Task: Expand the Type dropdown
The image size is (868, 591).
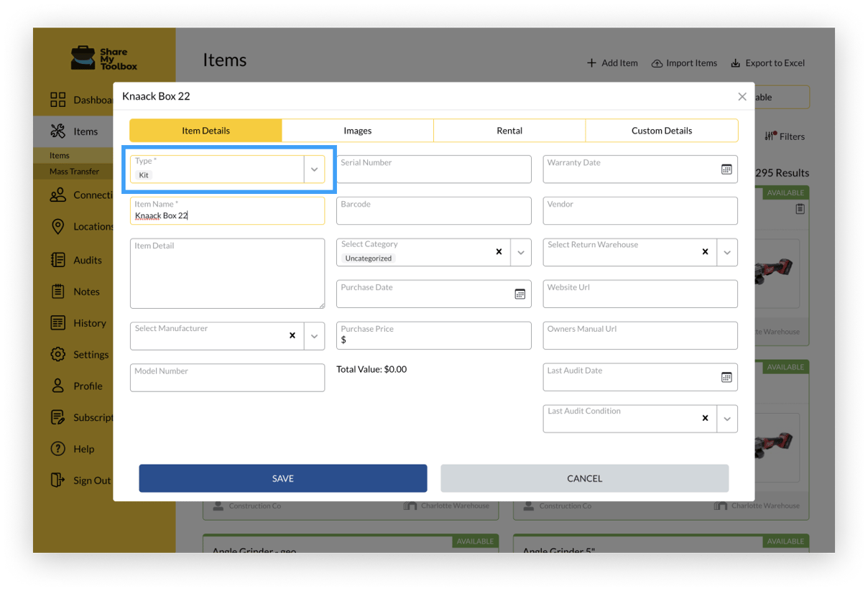Action: [314, 169]
